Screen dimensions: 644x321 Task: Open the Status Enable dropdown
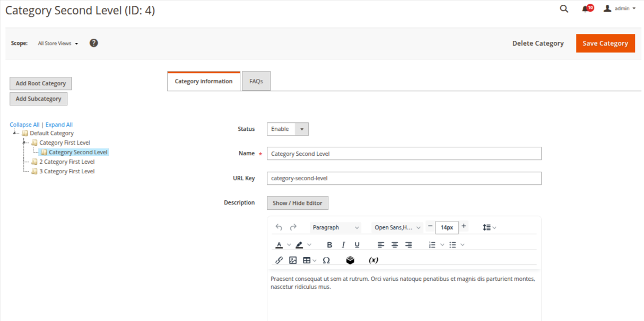click(288, 129)
